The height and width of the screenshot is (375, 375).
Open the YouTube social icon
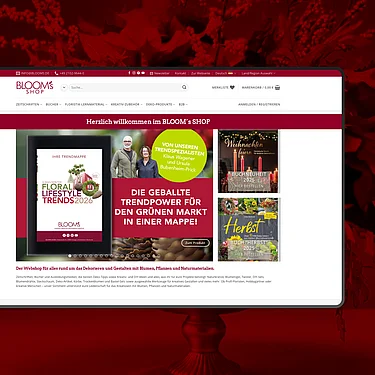143,73
